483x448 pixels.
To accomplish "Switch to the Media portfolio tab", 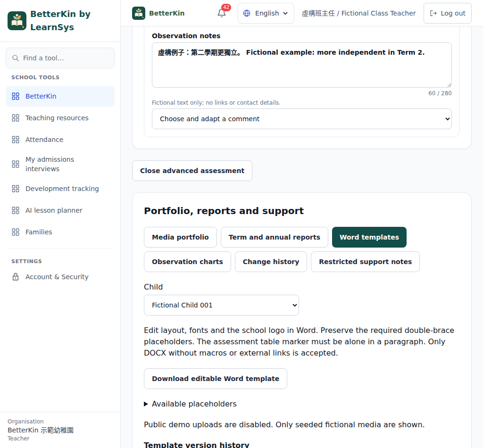I will 180,237.
